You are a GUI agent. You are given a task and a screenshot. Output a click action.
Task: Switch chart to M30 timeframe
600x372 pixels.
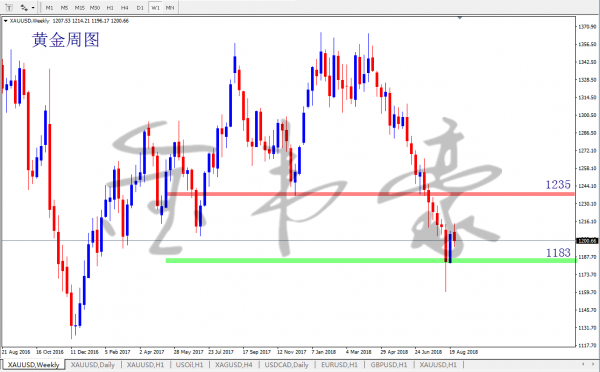[95, 7]
